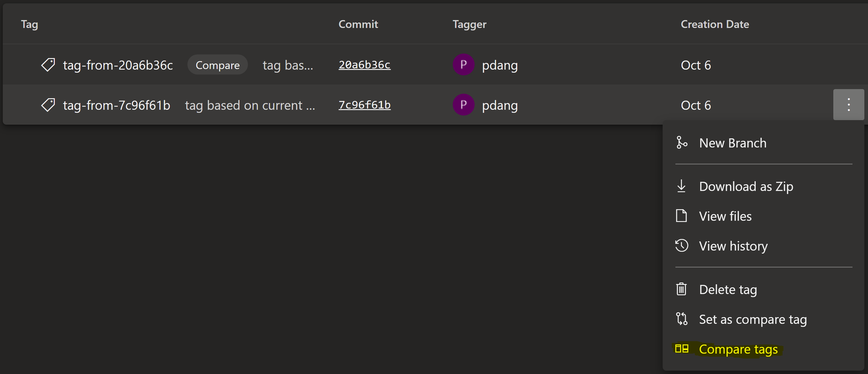Click the View files icon in context menu

tap(682, 216)
